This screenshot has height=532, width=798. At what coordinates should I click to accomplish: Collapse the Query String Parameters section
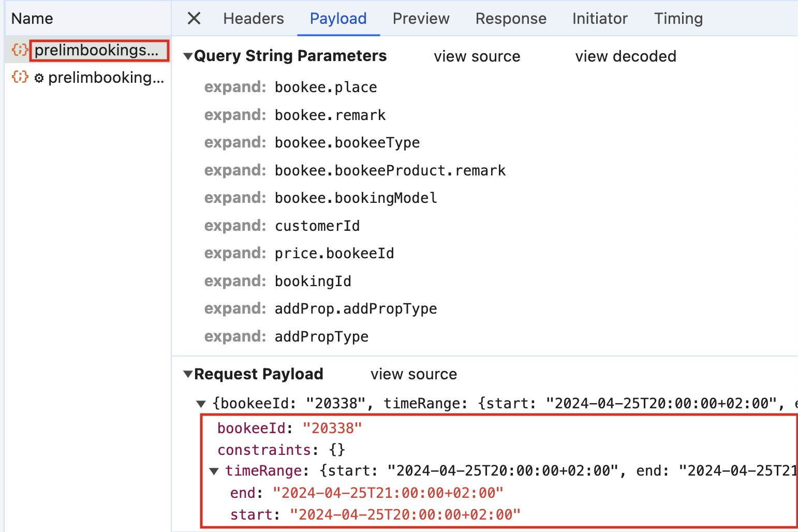click(x=188, y=56)
